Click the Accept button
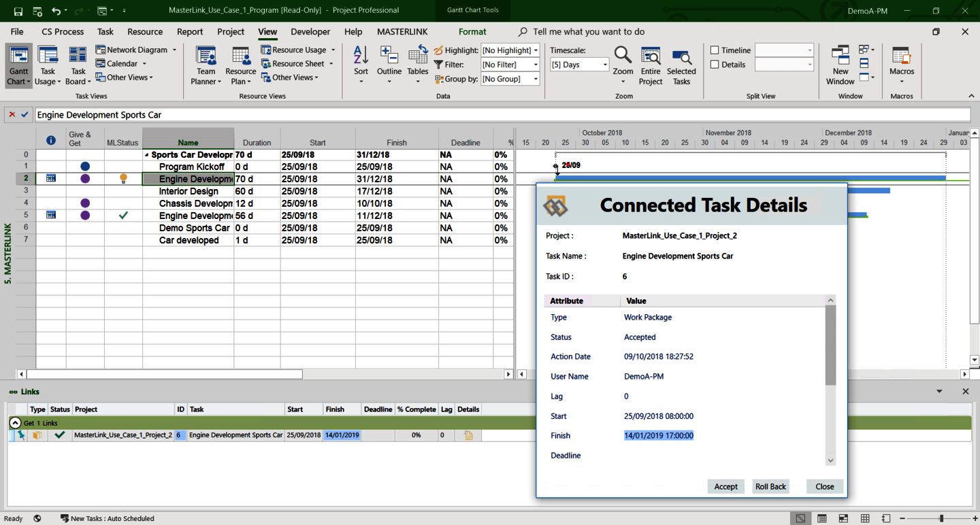 coord(725,486)
